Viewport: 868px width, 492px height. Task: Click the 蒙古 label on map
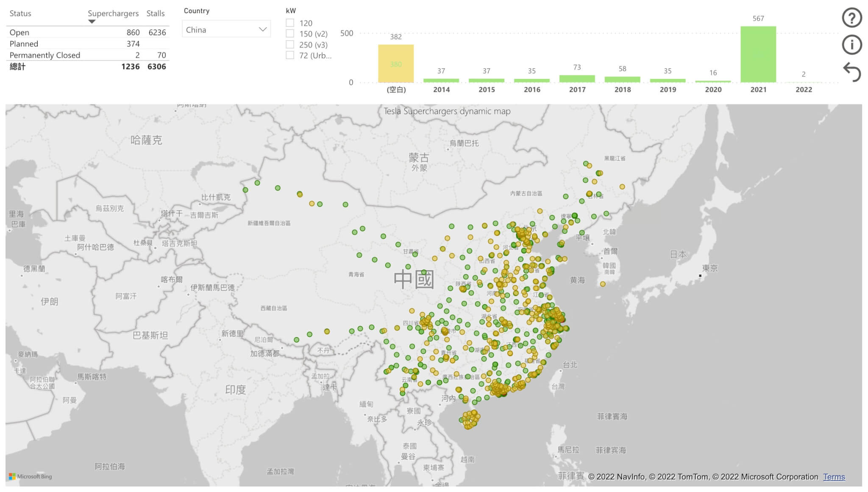coord(419,157)
